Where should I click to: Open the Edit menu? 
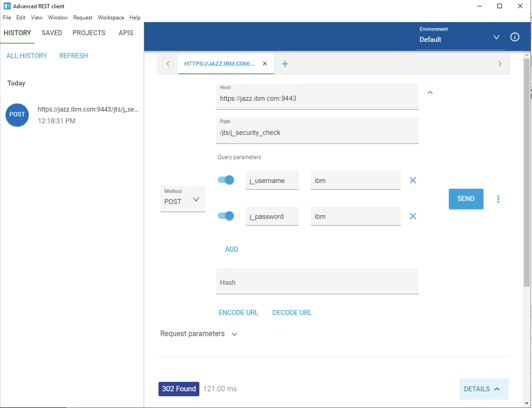coord(21,18)
